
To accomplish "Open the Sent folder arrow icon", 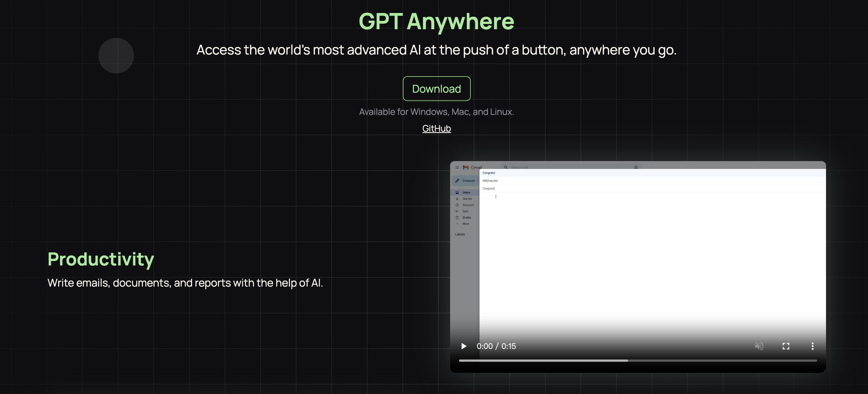I will [x=457, y=211].
